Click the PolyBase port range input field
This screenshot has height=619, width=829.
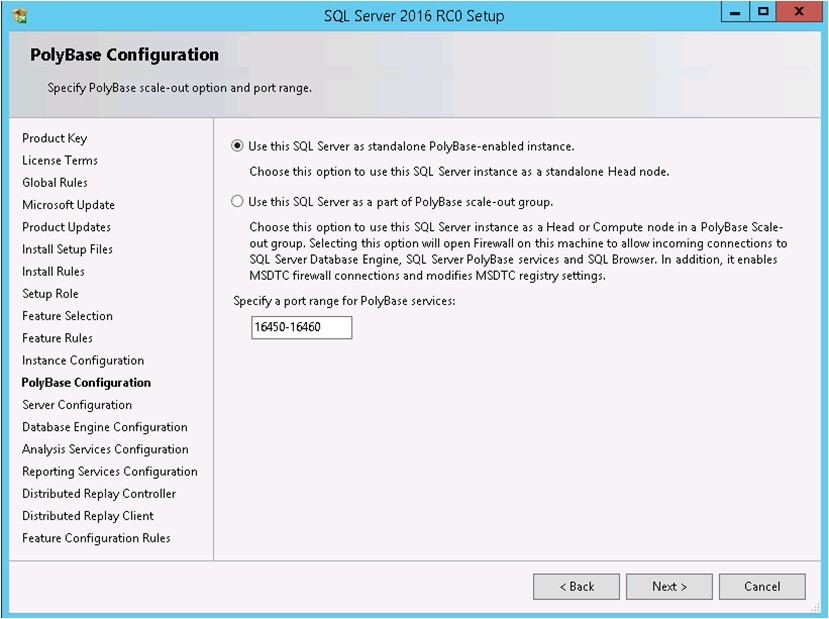[x=301, y=327]
